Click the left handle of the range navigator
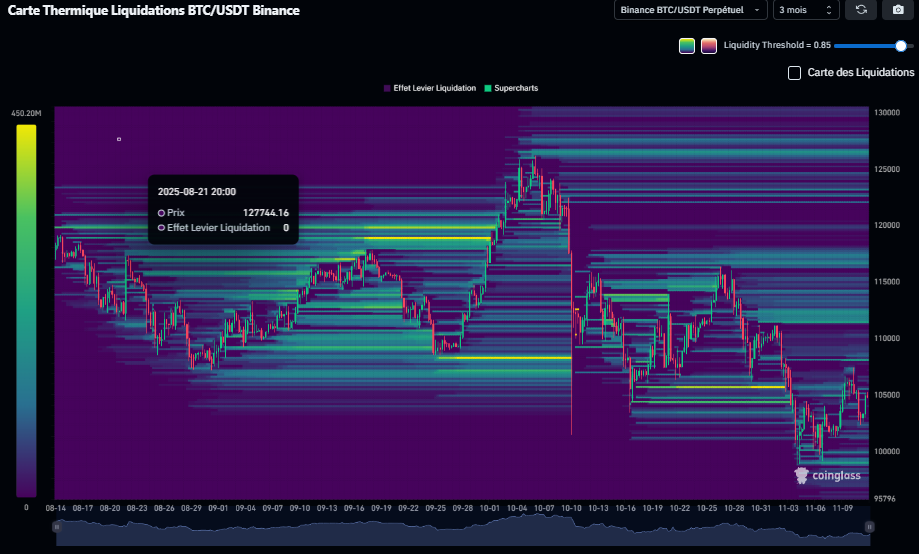The height and width of the screenshot is (554, 919). pyautogui.click(x=57, y=527)
